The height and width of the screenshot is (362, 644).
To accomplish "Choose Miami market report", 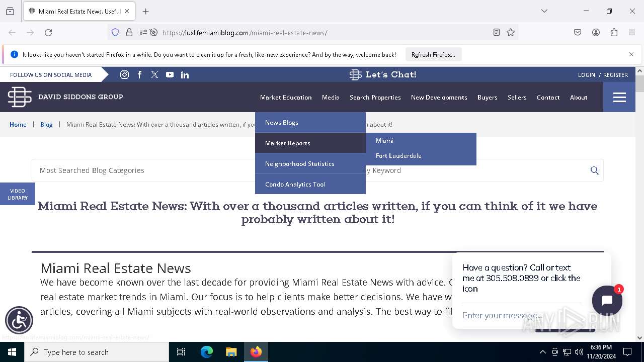I will click(384, 141).
